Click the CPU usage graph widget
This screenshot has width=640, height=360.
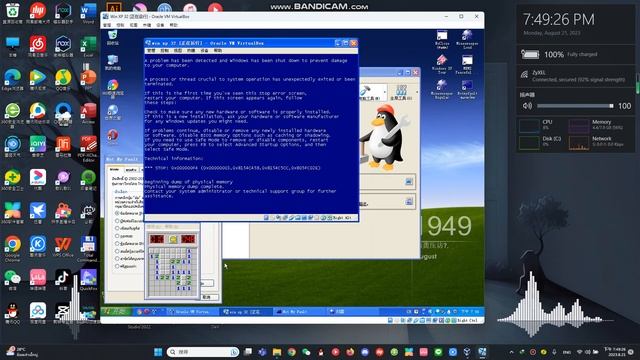[x=529, y=126]
